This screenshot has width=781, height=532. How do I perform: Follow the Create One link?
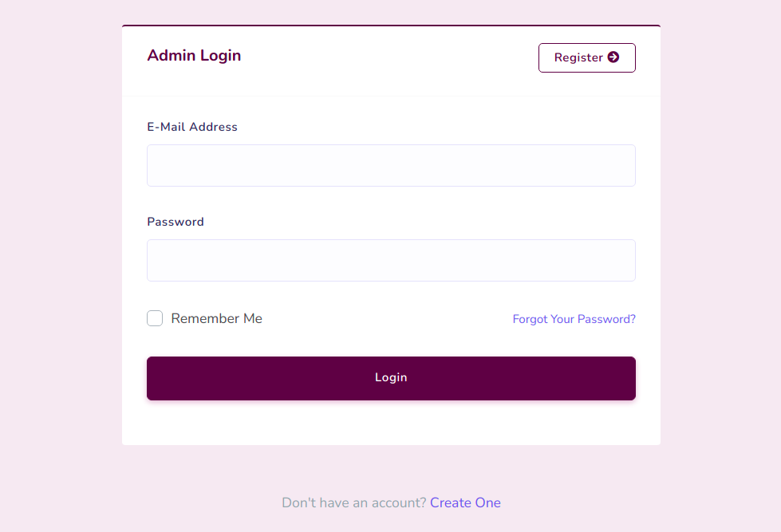pyautogui.click(x=465, y=502)
